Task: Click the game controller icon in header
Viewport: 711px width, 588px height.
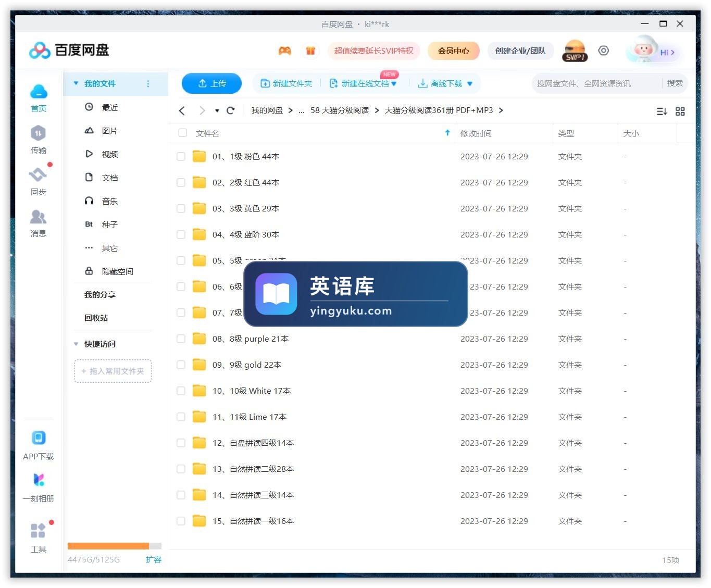Action: 285,51
